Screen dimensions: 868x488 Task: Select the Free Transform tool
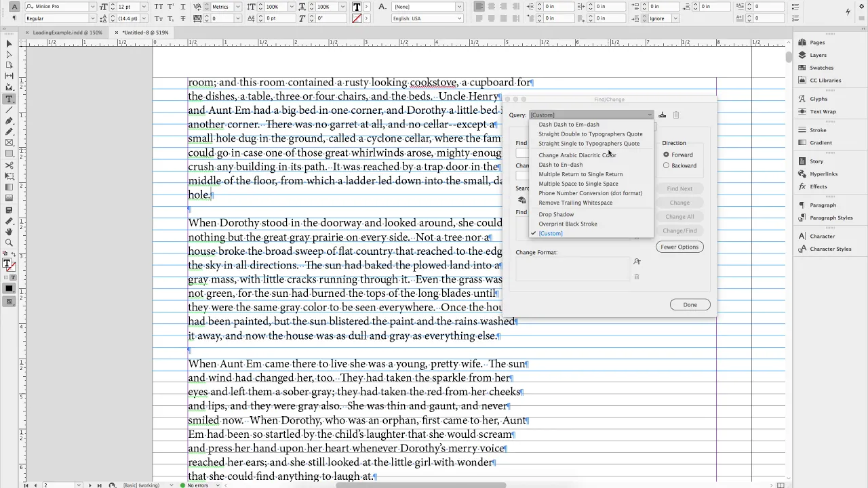(x=9, y=176)
